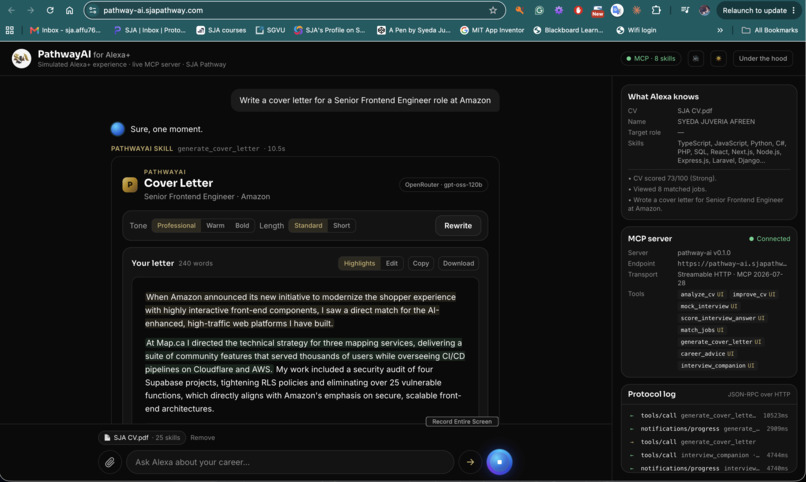Select the Professional tone

[x=176, y=226]
